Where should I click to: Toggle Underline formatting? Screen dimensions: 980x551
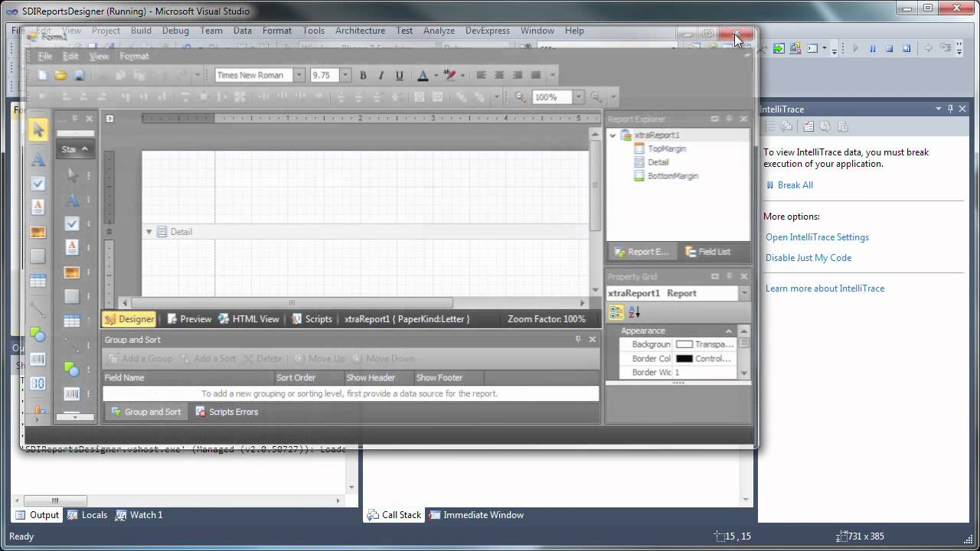point(399,75)
